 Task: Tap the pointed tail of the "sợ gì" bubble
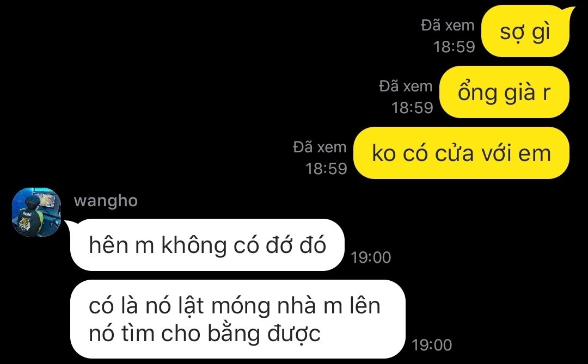point(571,10)
